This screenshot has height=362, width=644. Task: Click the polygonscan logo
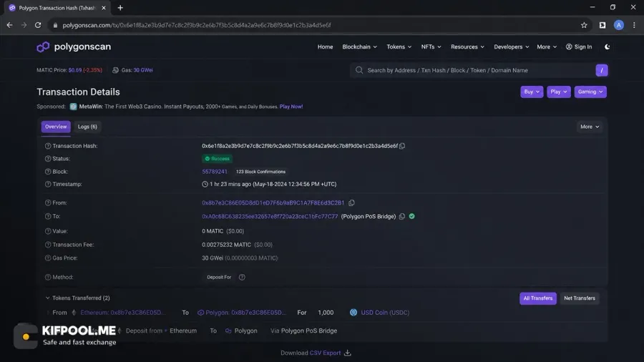coord(74,47)
